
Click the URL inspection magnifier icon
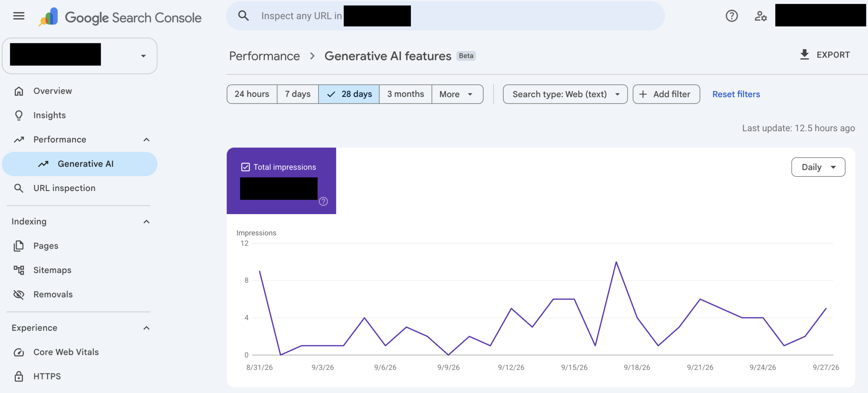pyautogui.click(x=19, y=188)
